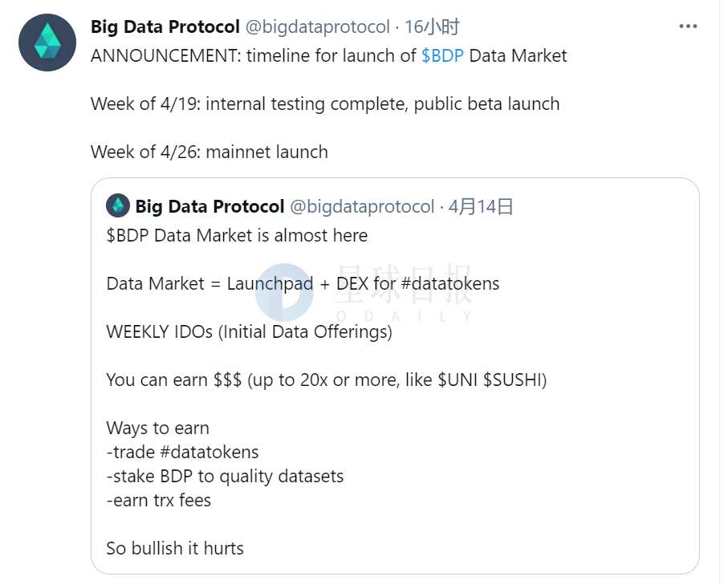Click the '-stake BDP to quality datasets' line
Viewport: 728px width, 585px height.
pyautogui.click(x=225, y=476)
